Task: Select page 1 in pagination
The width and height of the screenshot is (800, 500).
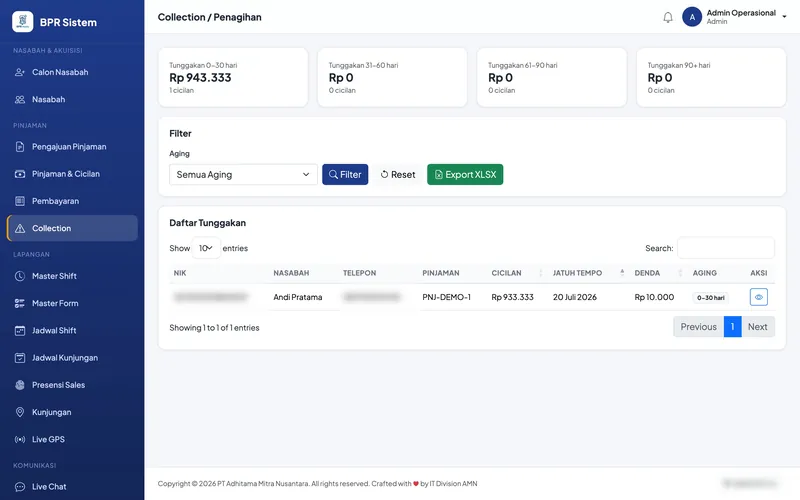Action: (732, 327)
